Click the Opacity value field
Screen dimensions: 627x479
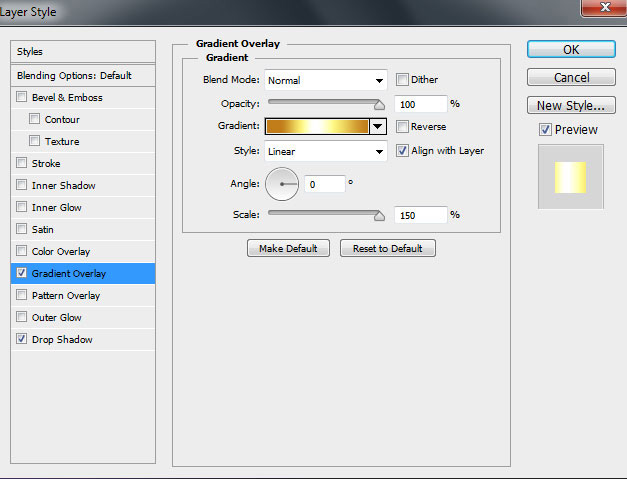[x=421, y=104]
